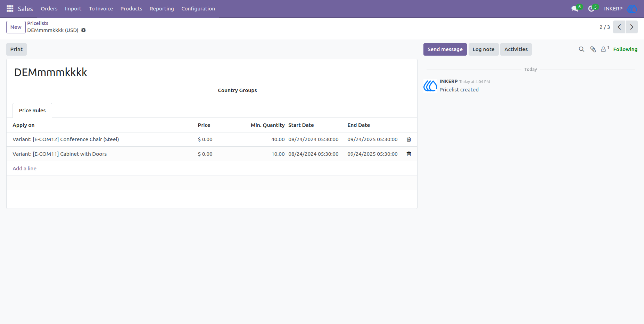This screenshot has height=324, width=644.
Task: Toggle the Following button
Action: click(625, 49)
